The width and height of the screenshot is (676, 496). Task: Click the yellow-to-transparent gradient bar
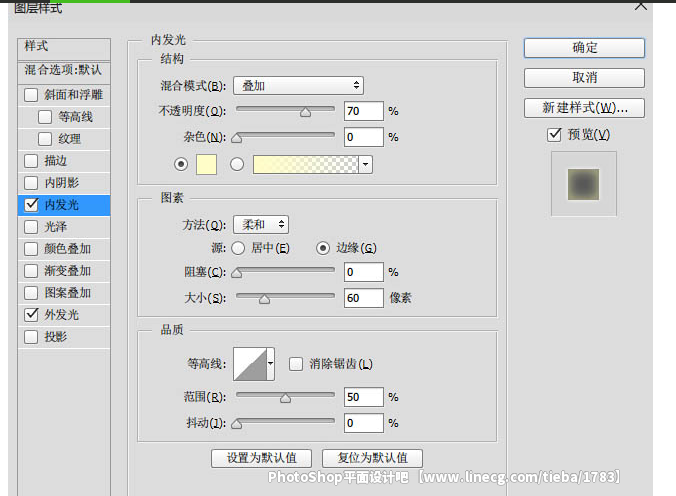(305, 164)
